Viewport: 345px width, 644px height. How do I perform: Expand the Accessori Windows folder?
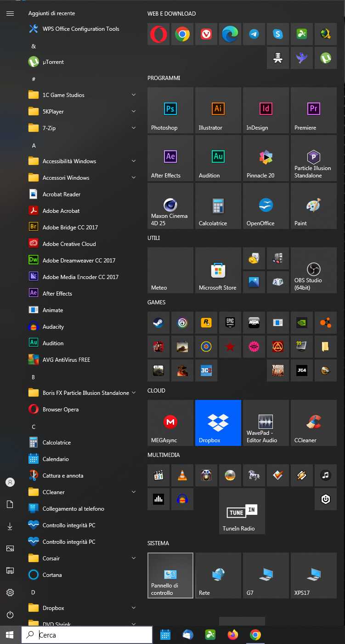[83, 178]
